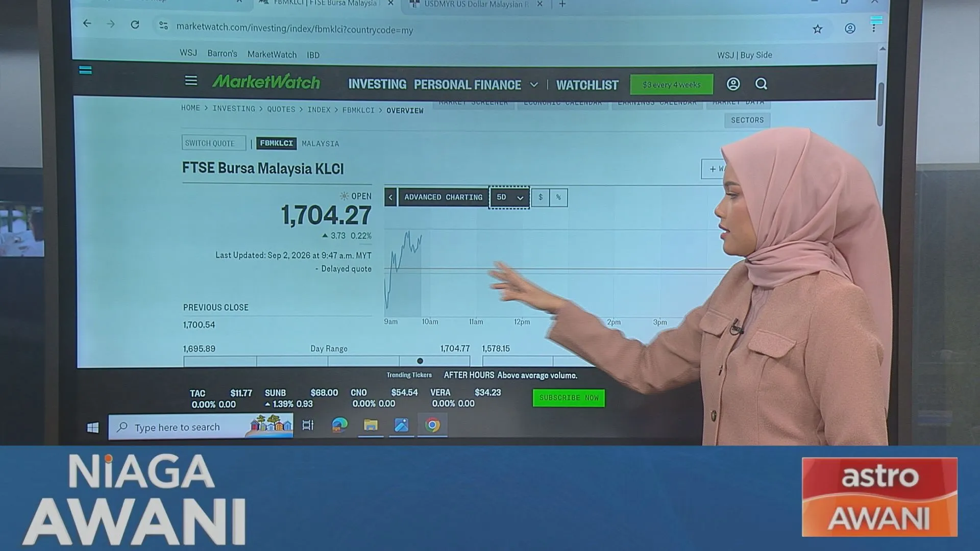
Task: Go to FBMKLCI in the breadcrumb
Action: (358, 110)
